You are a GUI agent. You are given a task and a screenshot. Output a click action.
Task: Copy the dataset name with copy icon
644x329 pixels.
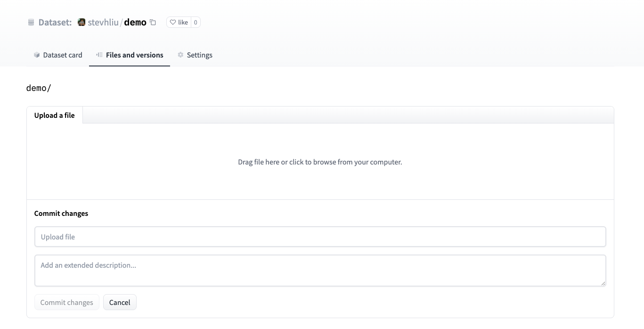pos(153,22)
